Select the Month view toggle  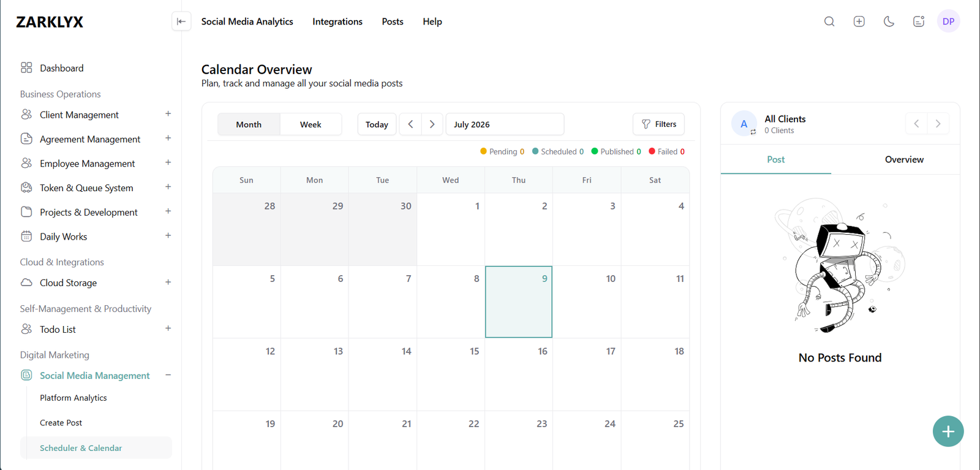[x=249, y=124]
